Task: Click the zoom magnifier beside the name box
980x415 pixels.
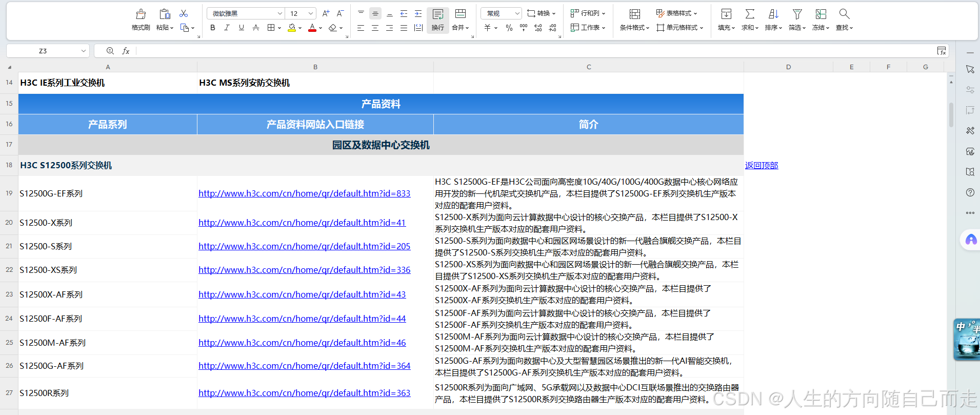Action: 110,51
